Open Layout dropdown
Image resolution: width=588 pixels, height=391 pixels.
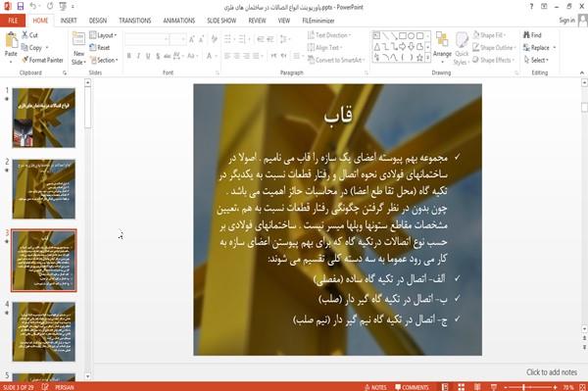pos(103,35)
